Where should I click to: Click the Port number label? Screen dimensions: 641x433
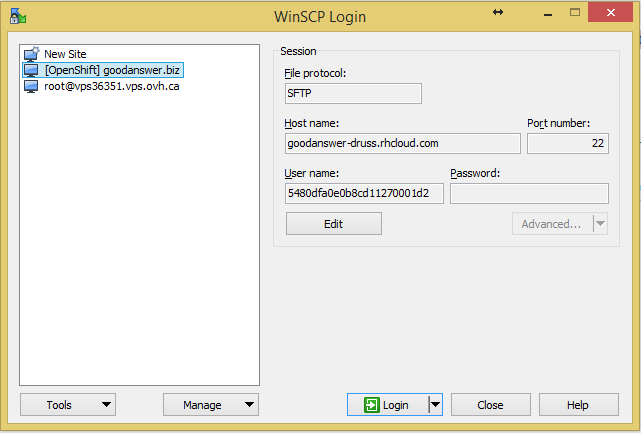pyautogui.click(x=558, y=123)
